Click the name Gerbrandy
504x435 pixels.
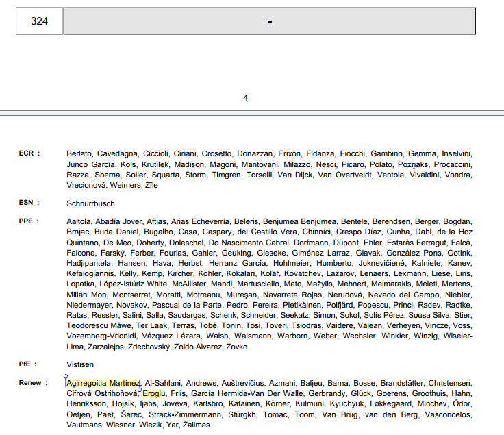(327, 393)
